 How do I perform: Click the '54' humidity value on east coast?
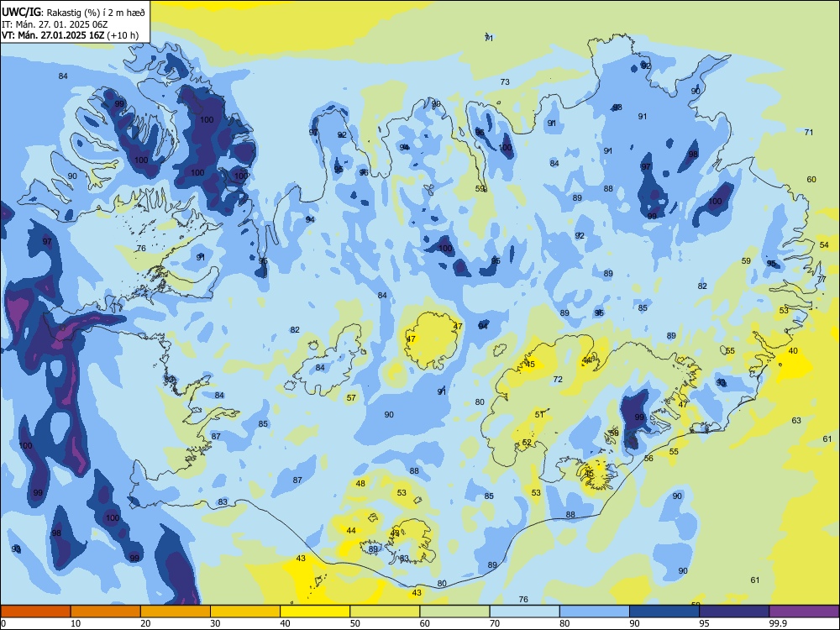click(x=824, y=244)
